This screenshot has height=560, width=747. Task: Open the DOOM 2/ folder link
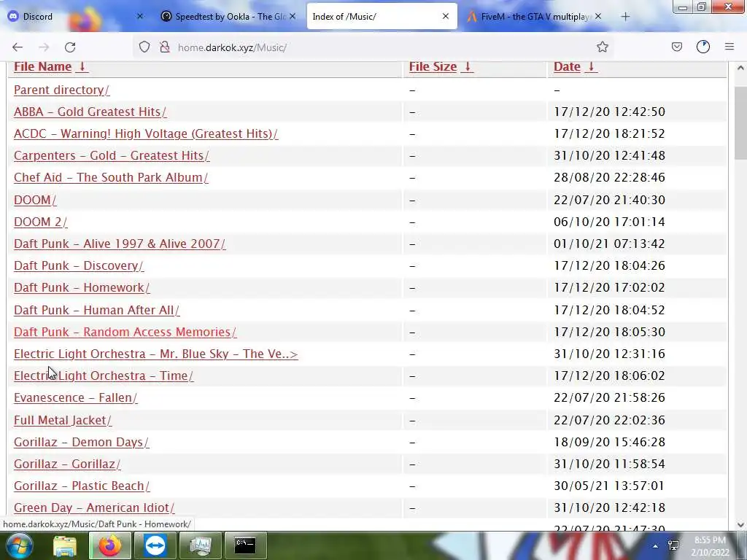41,222
